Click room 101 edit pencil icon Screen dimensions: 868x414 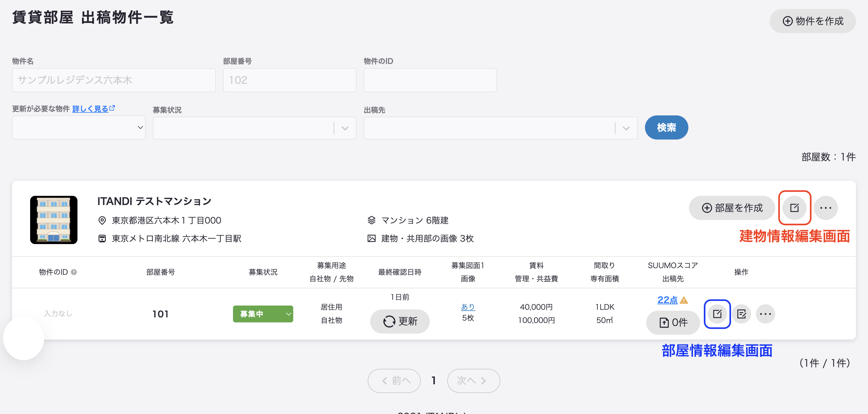(717, 314)
